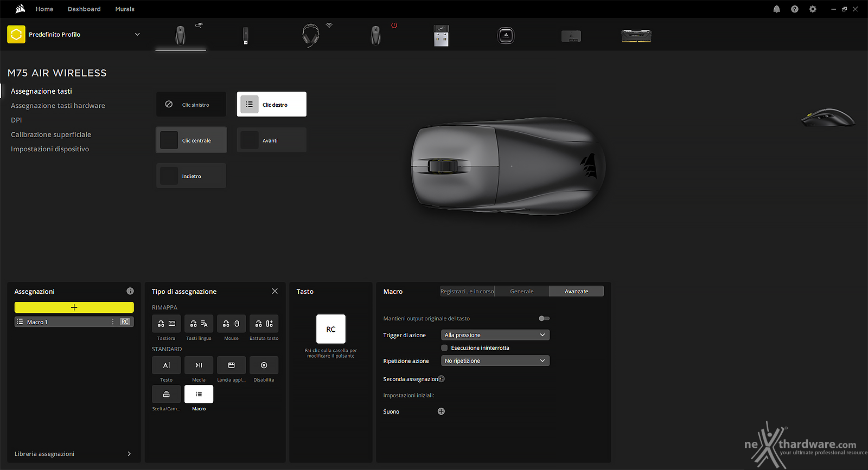The width and height of the screenshot is (868, 470).
Task: Select the Clic destro button assignment
Action: (x=272, y=104)
